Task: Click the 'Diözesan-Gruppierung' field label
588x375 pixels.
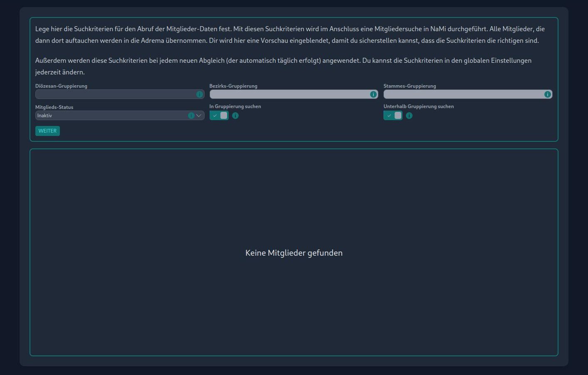Action: (x=61, y=86)
